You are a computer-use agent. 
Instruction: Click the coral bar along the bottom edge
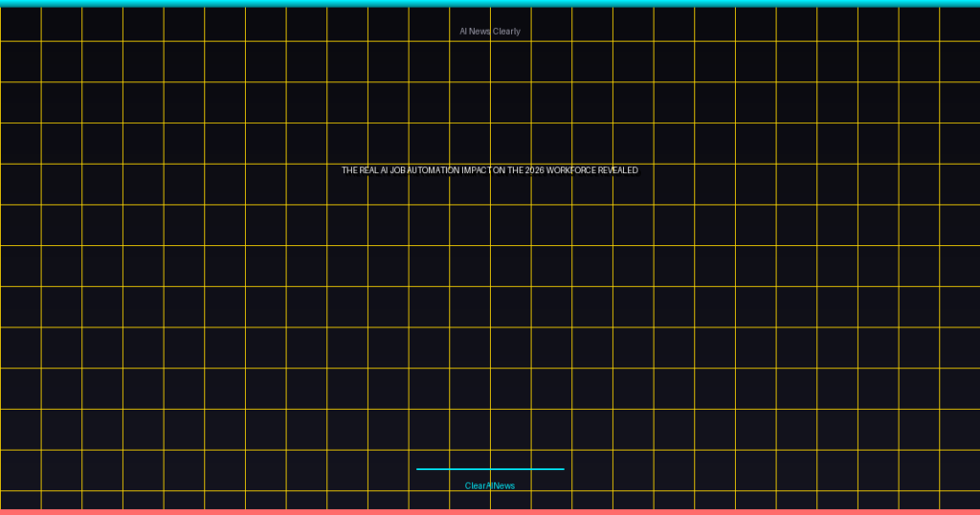click(x=490, y=511)
